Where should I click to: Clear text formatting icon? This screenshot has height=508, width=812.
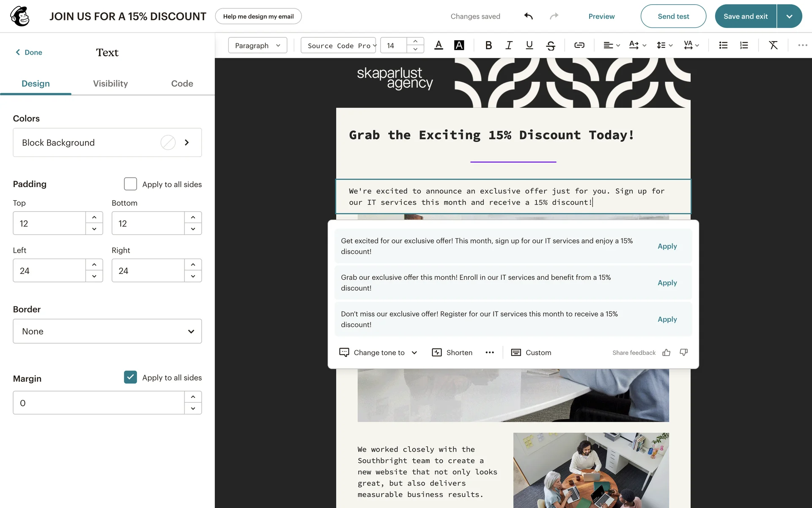point(773,45)
